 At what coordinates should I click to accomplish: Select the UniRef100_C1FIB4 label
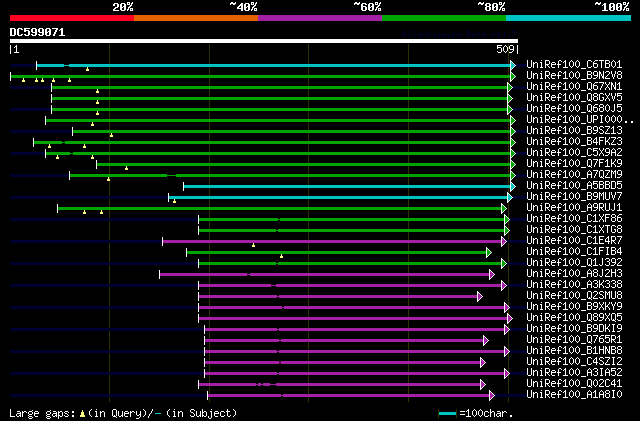coord(574,252)
